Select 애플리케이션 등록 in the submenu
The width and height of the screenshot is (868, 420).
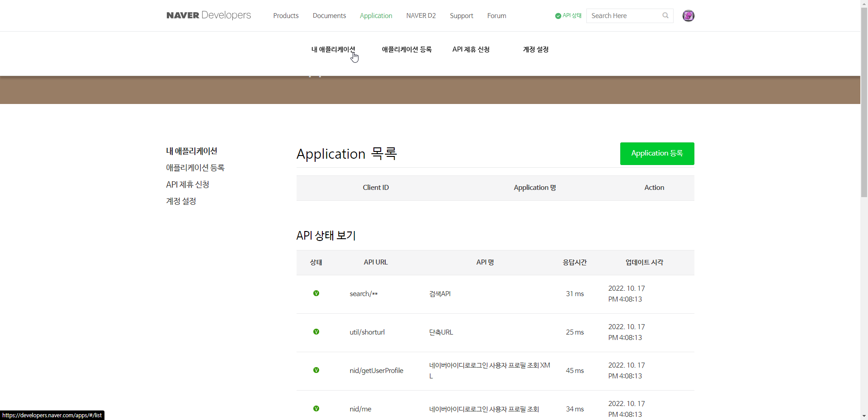coord(406,49)
